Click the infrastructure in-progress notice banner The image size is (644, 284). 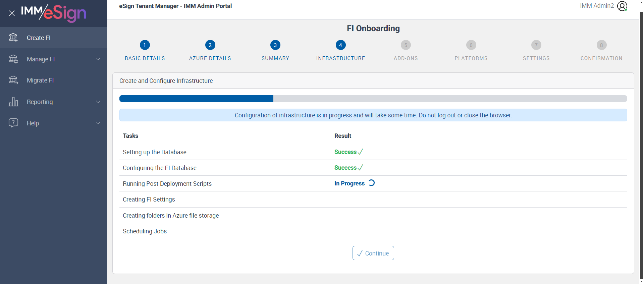click(x=373, y=115)
